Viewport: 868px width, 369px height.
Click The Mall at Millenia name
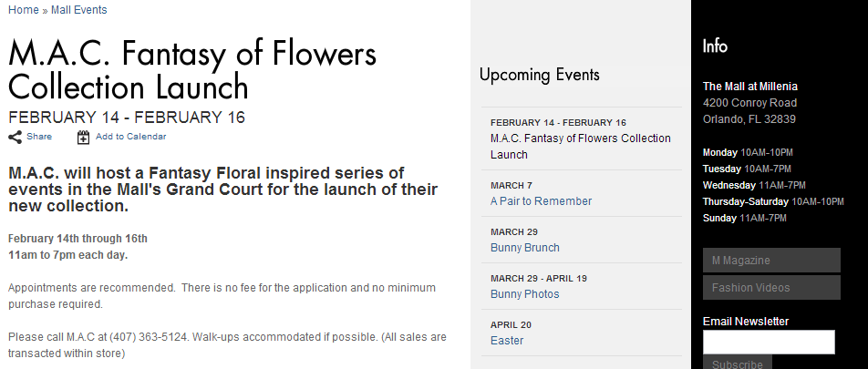tap(750, 87)
